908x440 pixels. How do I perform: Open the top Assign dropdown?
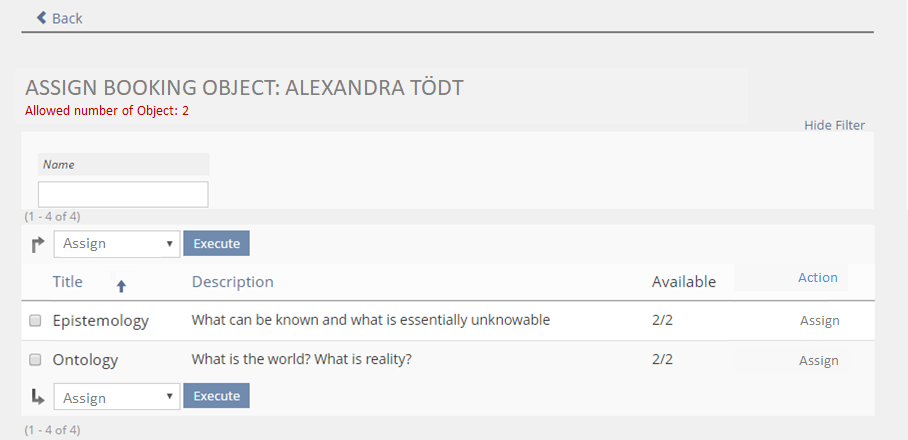click(x=116, y=243)
